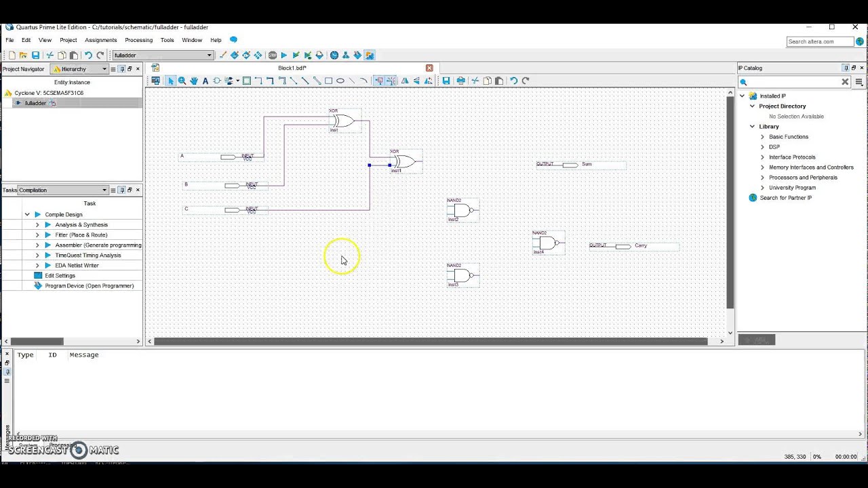The width and height of the screenshot is (868, 488).
Task: Click Search for Partner IP link
Action: pos(785,197)
